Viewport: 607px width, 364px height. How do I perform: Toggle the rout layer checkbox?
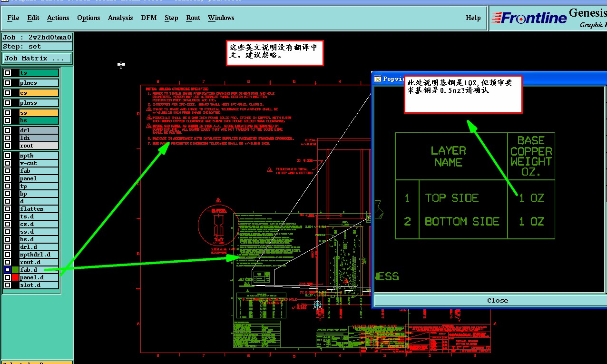tap(8, 146)
